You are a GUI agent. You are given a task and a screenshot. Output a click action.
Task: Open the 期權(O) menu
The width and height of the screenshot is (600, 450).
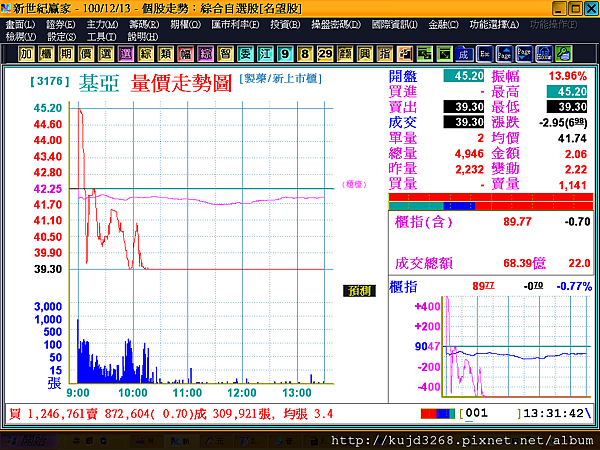[186, 25]
